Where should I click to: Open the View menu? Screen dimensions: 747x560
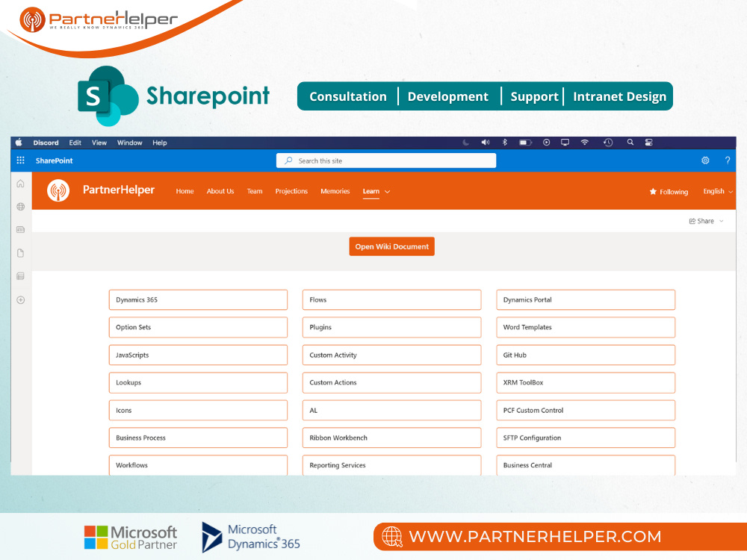(x=99, y=143)
